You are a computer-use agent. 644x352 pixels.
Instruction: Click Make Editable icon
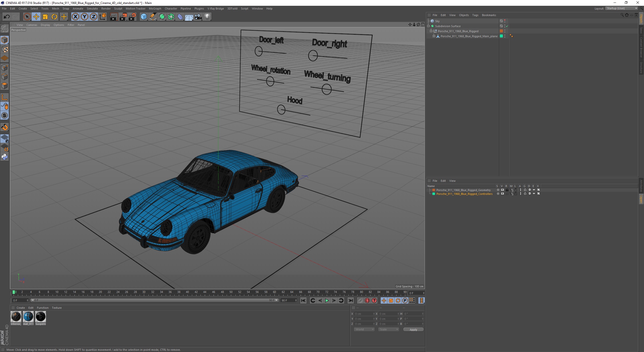pyautogui.click(x=5, y=29)
